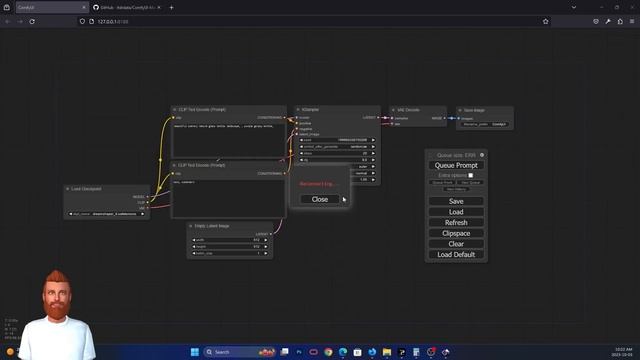The height and width of the screenshot is (360, 640).
Task: Decrease Empty Latent height with left arrow
Action: click(193, 247)
